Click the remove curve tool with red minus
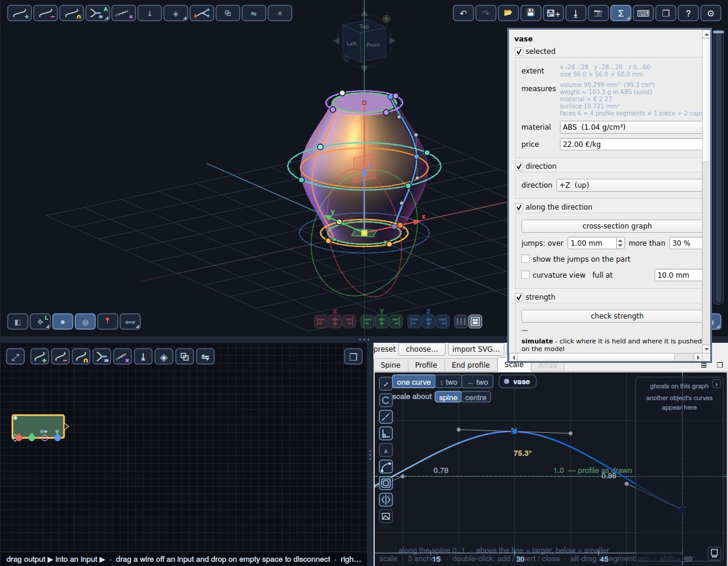 pos(45,12)
